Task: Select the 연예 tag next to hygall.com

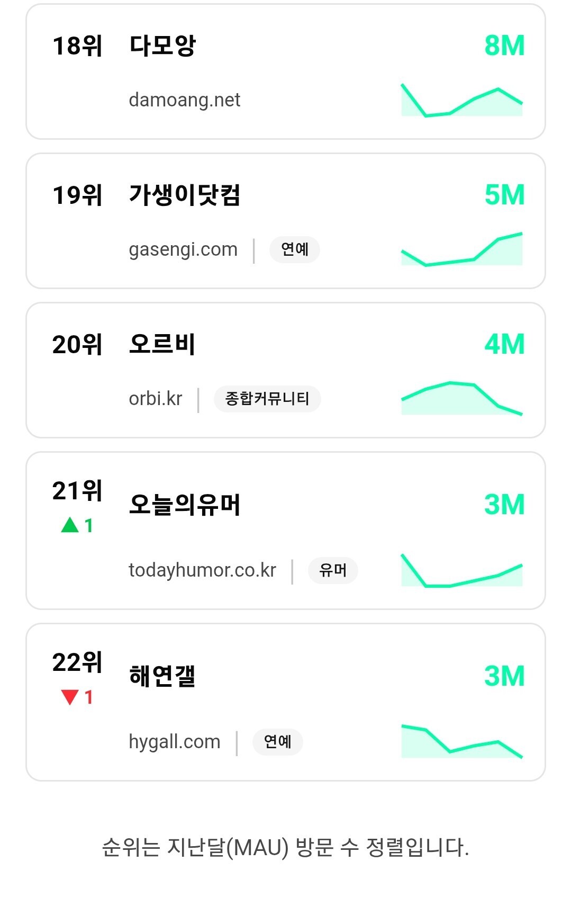Action: pos(277,742)
